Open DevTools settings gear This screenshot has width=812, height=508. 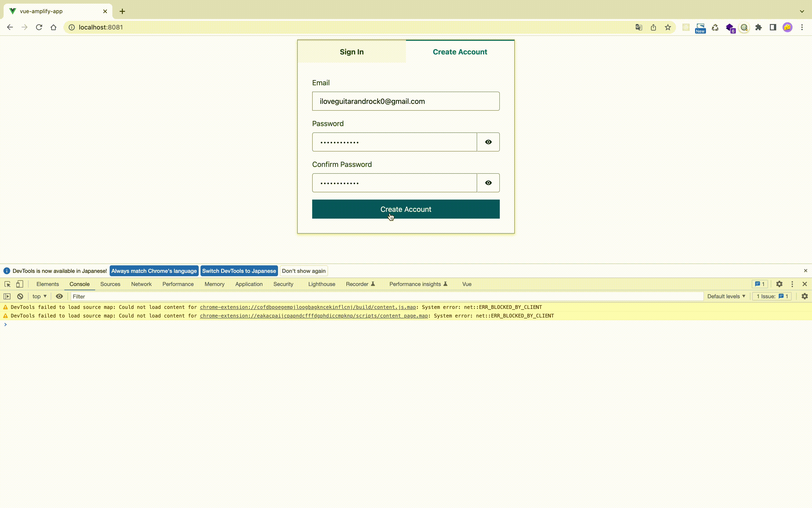779,284
